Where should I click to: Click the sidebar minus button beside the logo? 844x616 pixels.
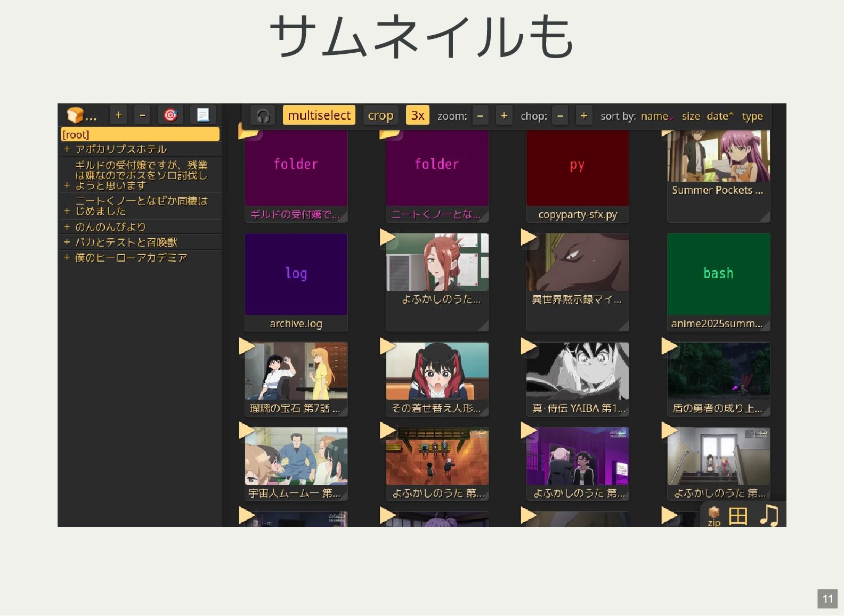click(x=142, y=115)
